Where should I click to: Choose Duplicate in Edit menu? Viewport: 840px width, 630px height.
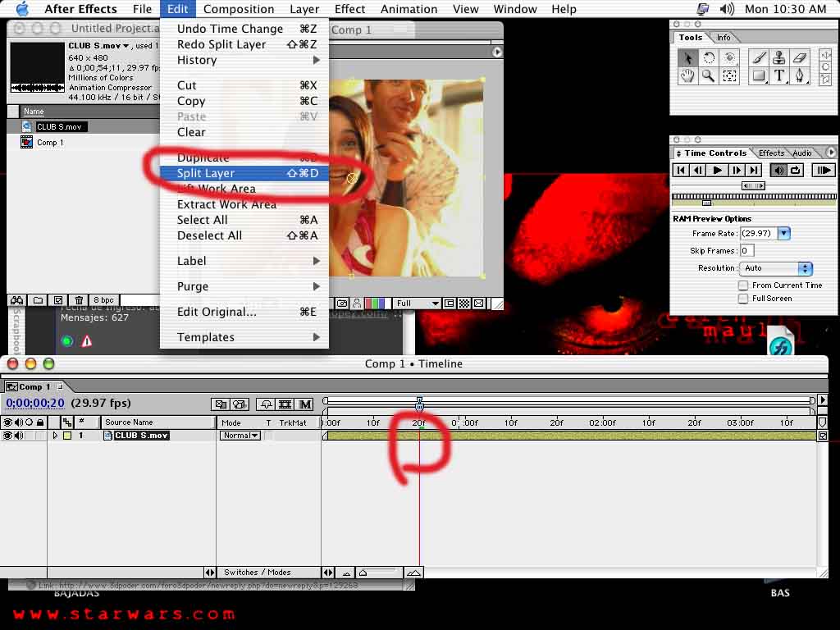pos(244,157)
